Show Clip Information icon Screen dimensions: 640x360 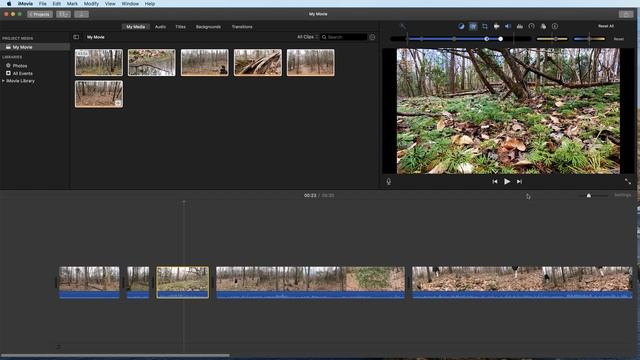point(555,26)
